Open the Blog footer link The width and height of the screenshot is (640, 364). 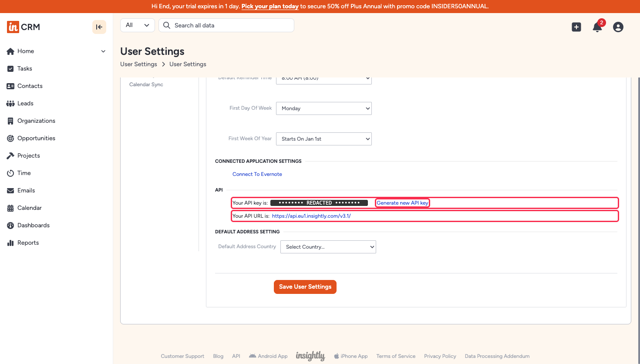(x=218, y=356)
